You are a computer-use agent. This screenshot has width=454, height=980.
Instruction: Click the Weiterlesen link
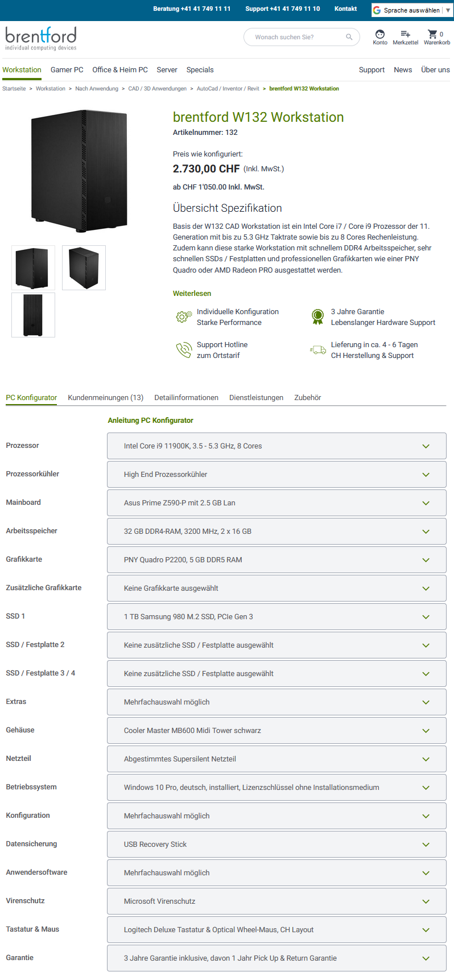192,294
